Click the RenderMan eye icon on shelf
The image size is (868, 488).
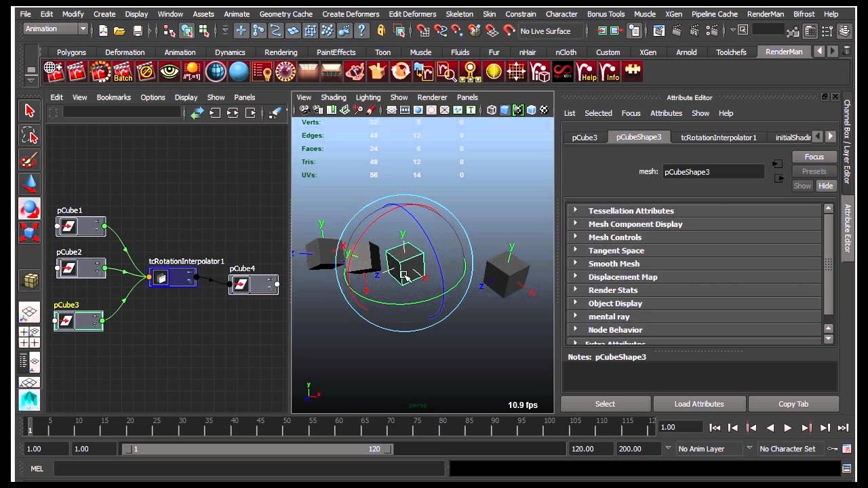click(x=169, y=71)
